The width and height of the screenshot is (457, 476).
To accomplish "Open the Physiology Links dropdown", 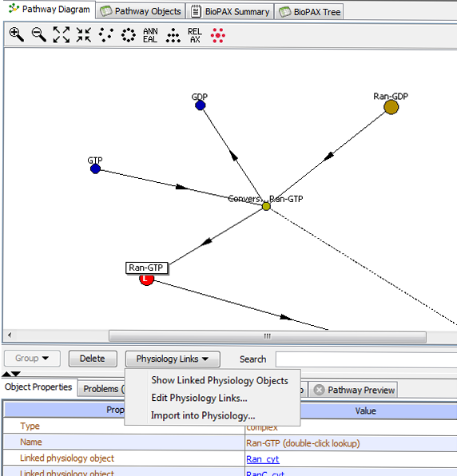I will pyautogui.click(x=173, y=359).
